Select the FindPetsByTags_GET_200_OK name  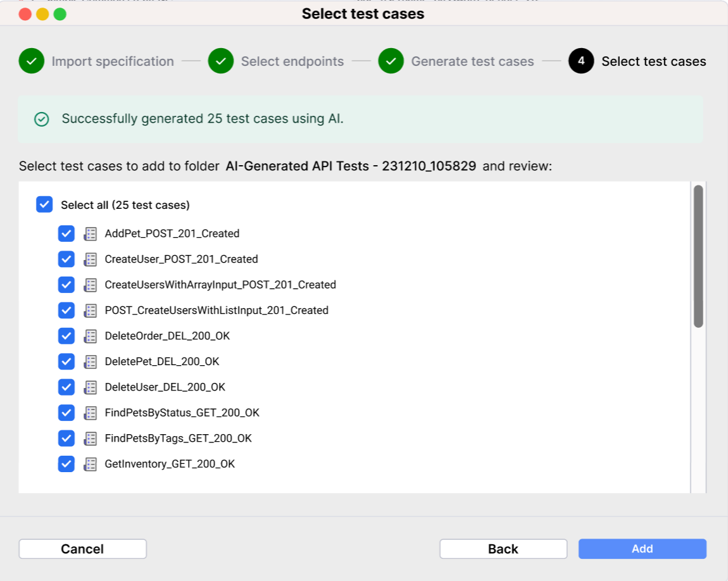coord(179,438)
